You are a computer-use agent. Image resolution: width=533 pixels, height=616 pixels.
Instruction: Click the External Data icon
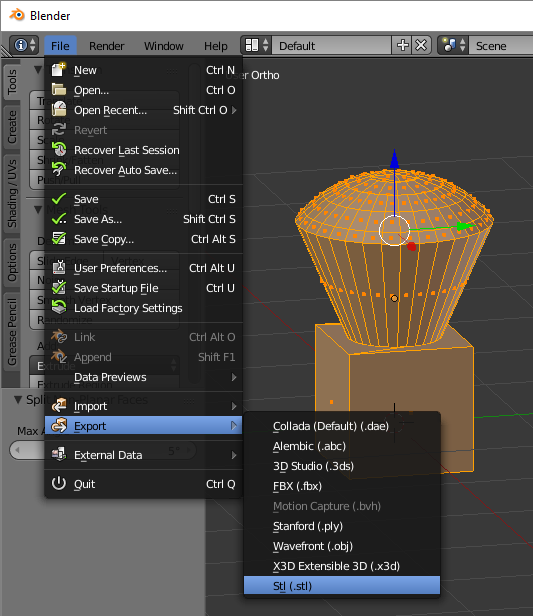59,455
